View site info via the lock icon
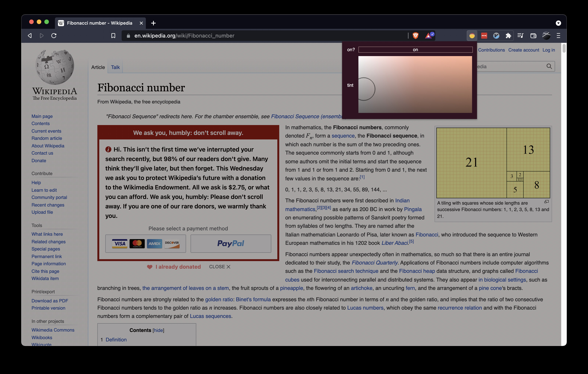Image resolution: width=588 pixels, height=374 pixels. (128, 36)
